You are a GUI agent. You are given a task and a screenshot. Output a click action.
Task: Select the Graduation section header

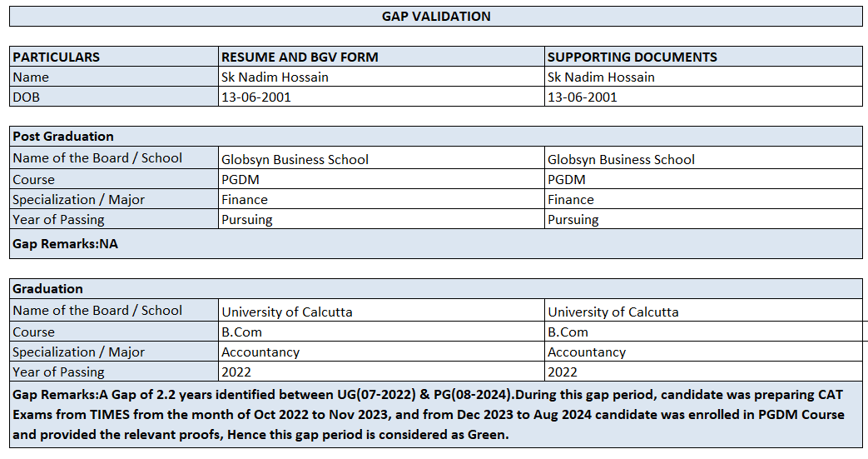coord(48,289)
